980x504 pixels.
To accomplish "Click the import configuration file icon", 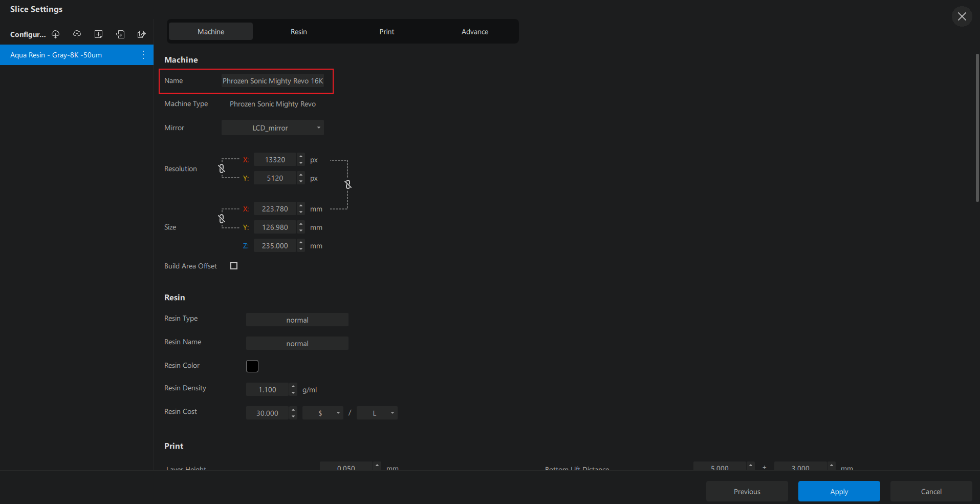I will coord(120,34).
